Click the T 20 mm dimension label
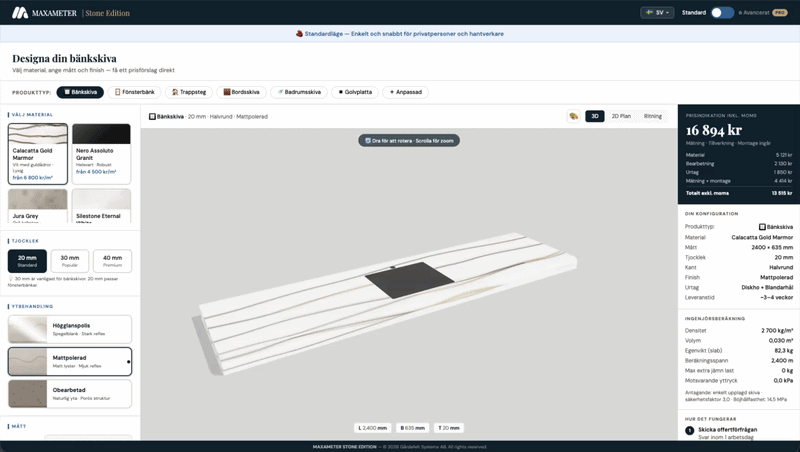800x452 pixels. point(448,428)
